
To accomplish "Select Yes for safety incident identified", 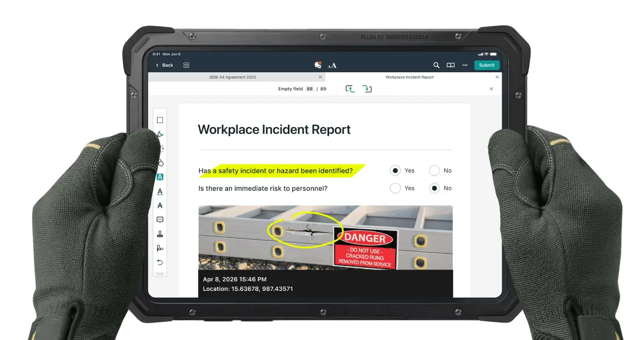I will coord(395,171).
